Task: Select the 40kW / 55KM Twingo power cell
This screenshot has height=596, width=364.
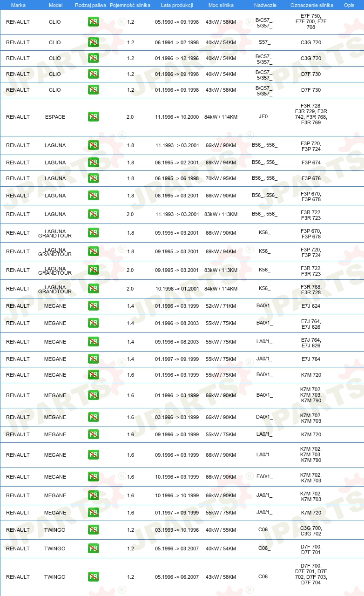Action: click(221, 530)
